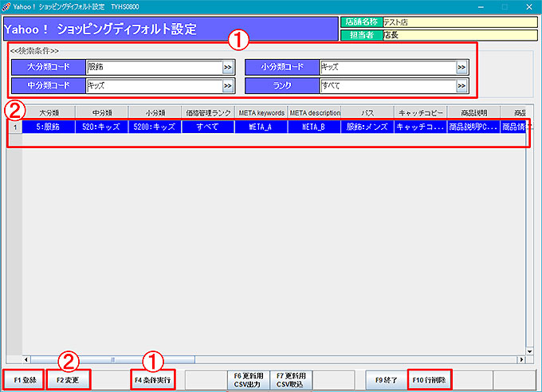Open the ランク picker with its >> button
The height and width of the screenshot is (392, 542).
click(461, 86)
